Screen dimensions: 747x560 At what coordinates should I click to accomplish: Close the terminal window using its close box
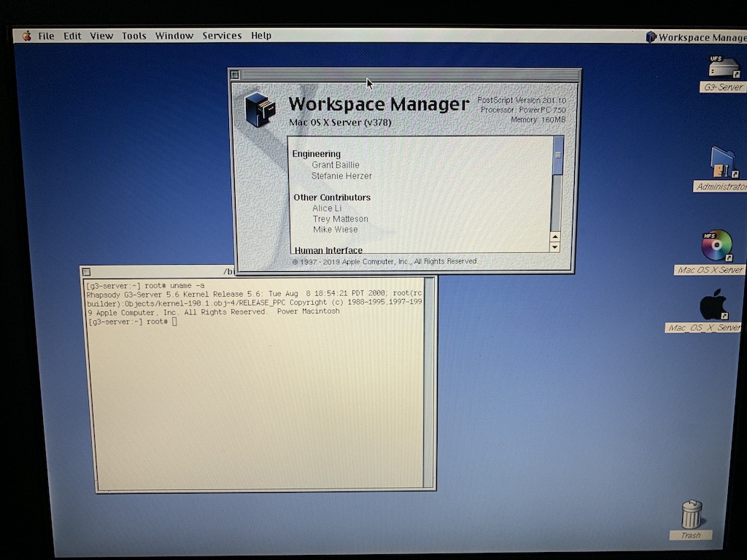86,272
